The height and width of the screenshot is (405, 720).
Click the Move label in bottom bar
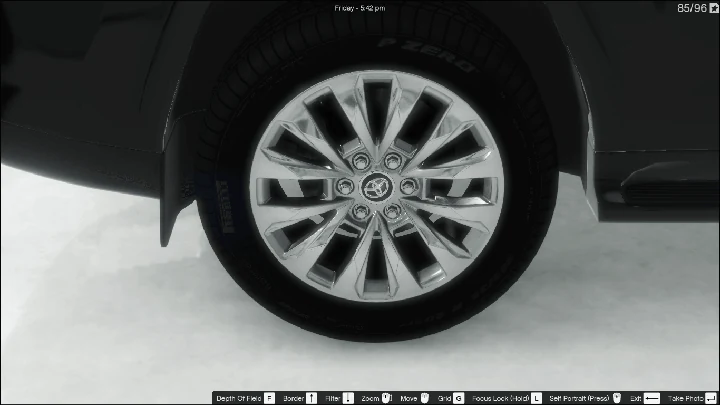(409, 399)
